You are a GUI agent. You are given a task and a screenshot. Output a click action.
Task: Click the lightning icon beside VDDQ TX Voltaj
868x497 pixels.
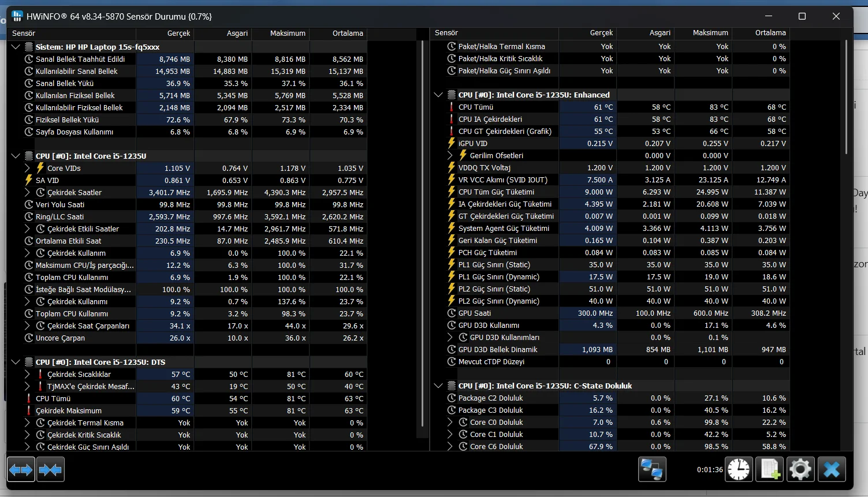point(452,167)
